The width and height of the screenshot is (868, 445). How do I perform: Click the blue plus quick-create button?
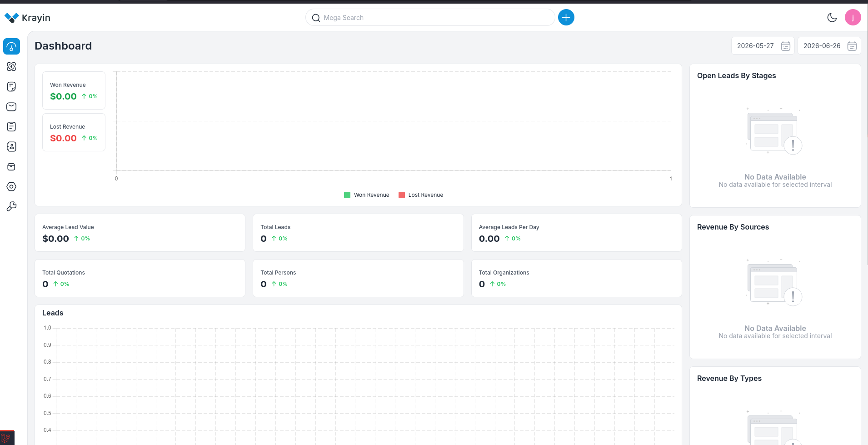(x=566, y=17)
